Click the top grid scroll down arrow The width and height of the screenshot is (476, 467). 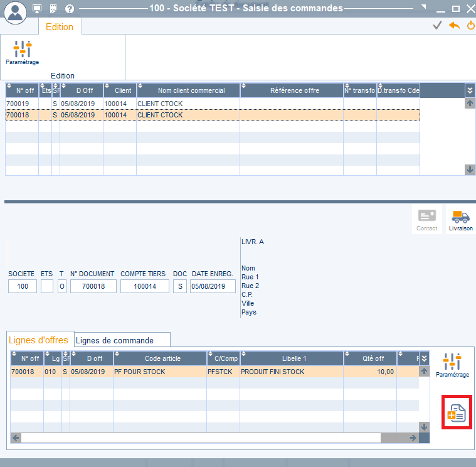[x=470, y=169]
